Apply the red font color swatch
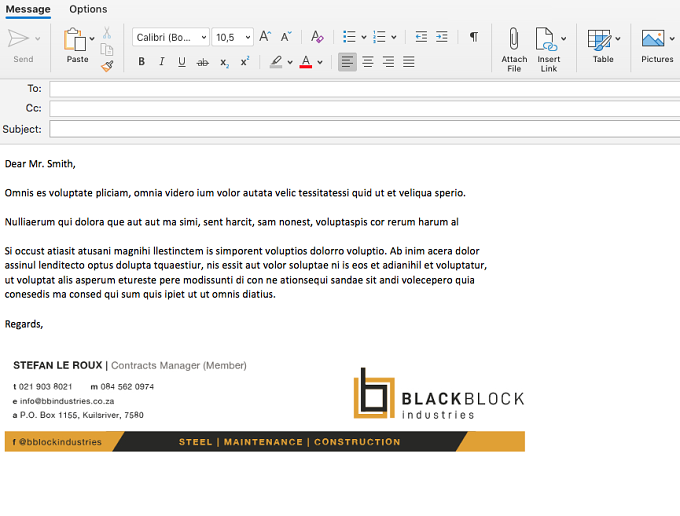 [x=306, y=62]
